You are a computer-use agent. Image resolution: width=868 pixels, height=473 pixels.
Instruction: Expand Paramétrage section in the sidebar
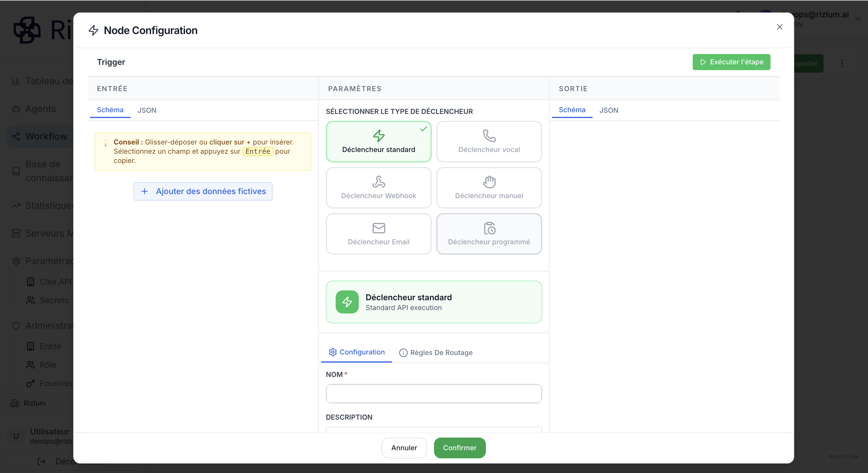tap(40, 261)
